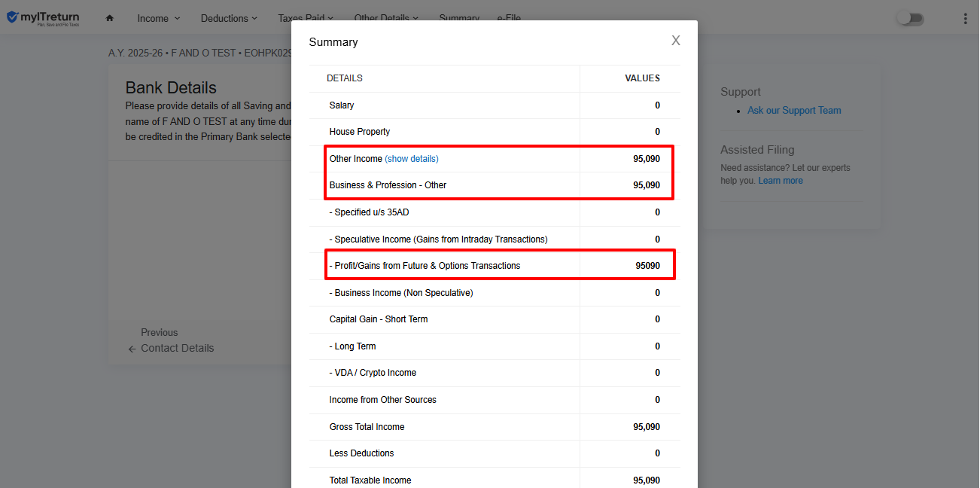Select the Speculative Income intraday row
Image resolution: width=980 pixels, height=488 pixels.
(x=495, y=239)
